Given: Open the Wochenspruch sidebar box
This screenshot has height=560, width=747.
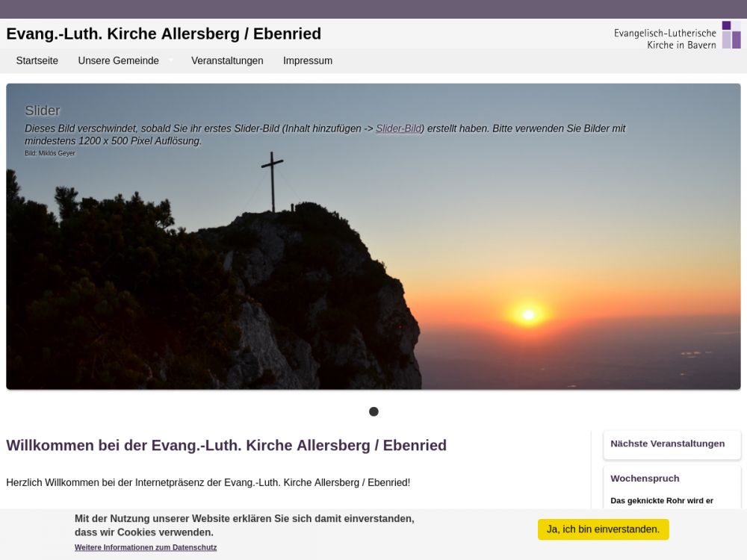Looking at the screenshot, I should click(645, 479).
